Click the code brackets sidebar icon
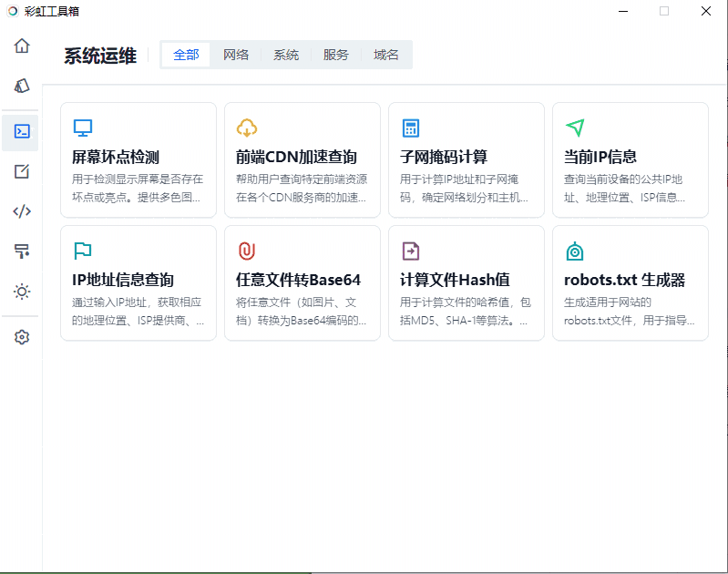Screen dimensions: 728x574 tap(22, 211)
